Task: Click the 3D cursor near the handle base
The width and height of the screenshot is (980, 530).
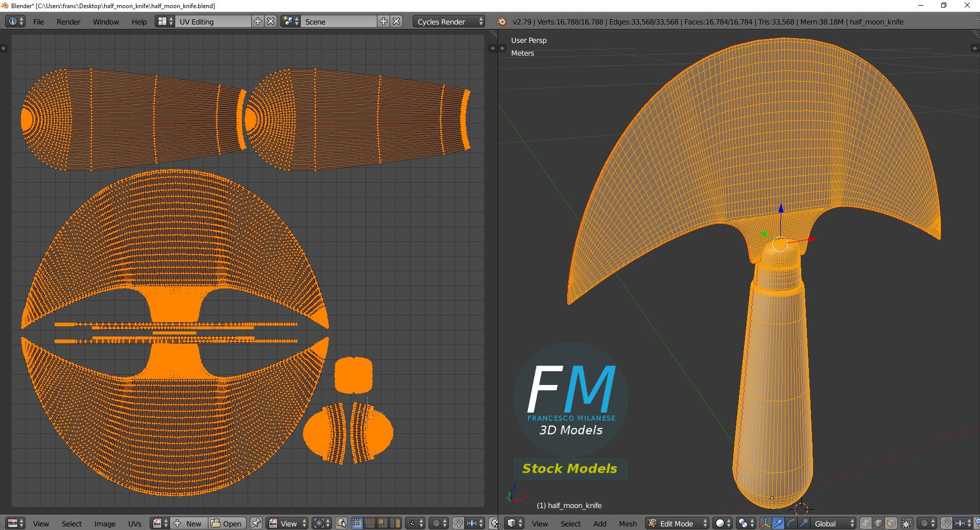Action: pos(801,509)
